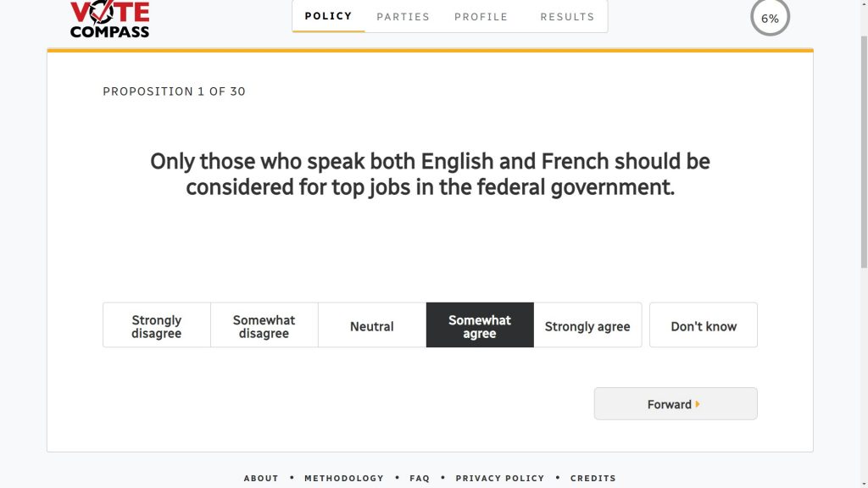868x488 pixels.
Task: Switch to the Policy tab
Action: coord(328,16)
